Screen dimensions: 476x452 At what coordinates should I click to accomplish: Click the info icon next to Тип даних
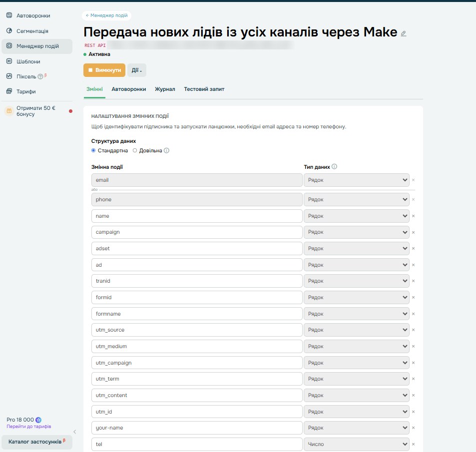point(334,166)
